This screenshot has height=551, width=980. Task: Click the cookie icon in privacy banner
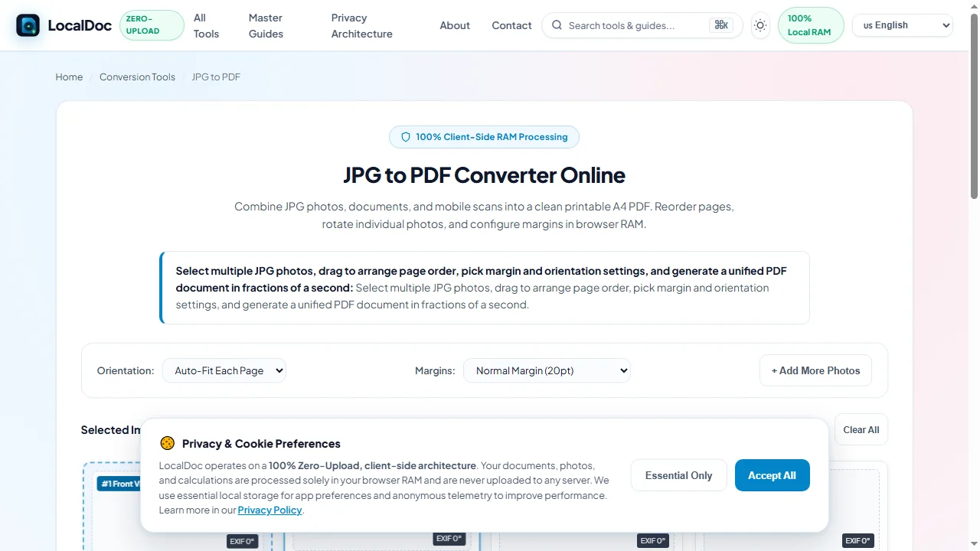[x=167, y=443]
